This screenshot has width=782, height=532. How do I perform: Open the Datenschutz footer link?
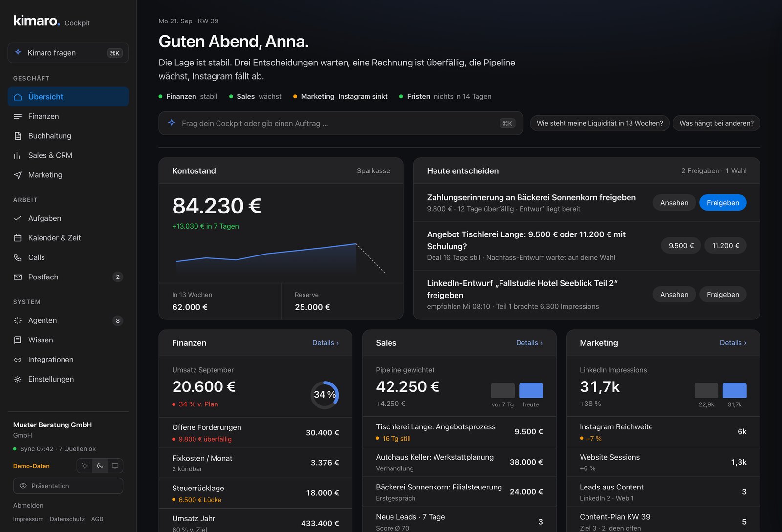[x=67, y=519]
